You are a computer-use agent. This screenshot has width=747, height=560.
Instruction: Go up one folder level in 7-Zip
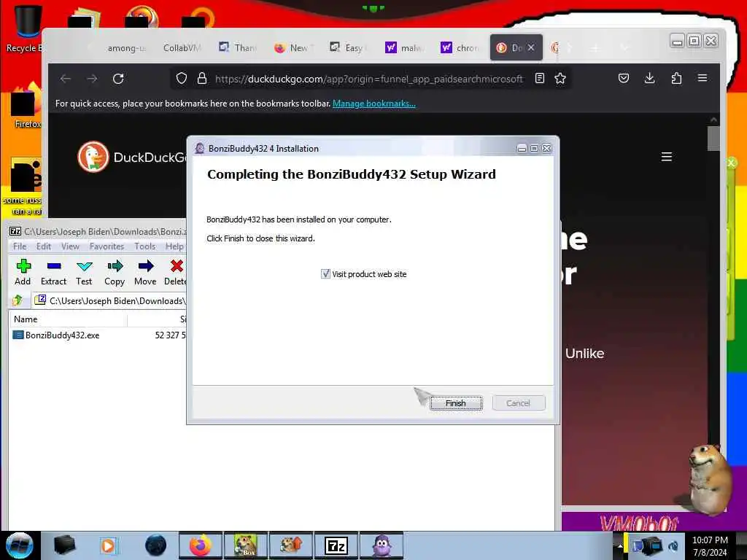click(18, 300)
